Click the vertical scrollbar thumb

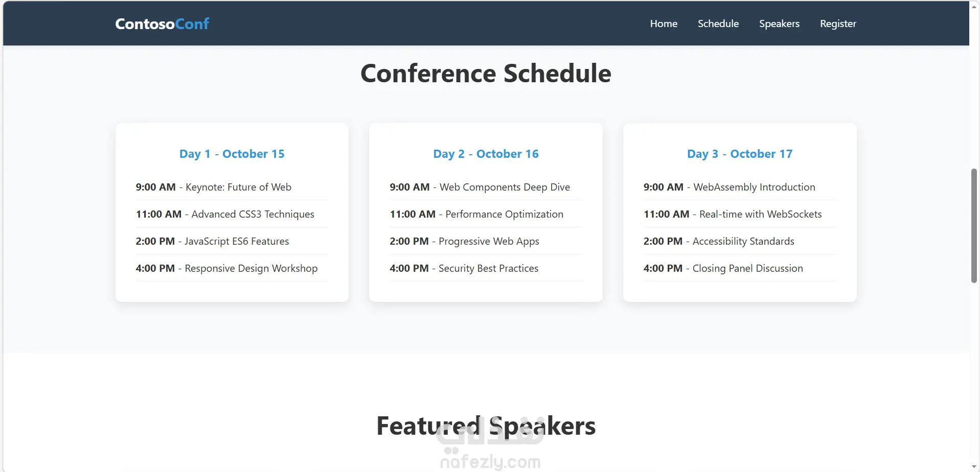974,225
